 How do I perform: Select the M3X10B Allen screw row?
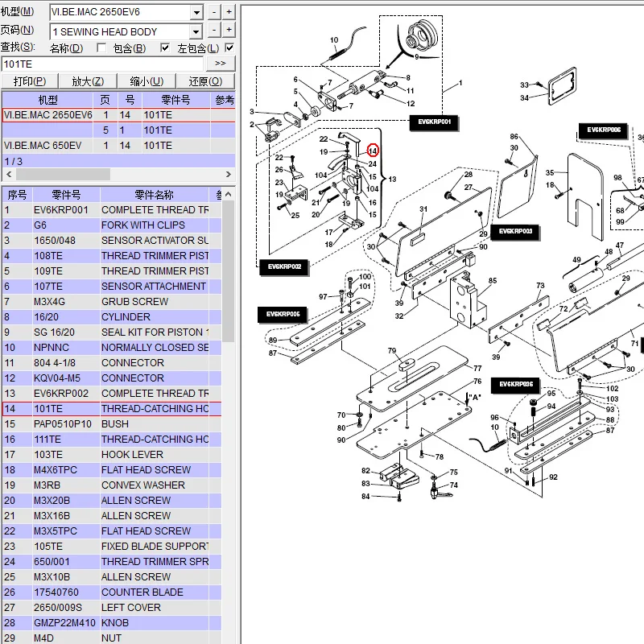click(x=112, y=576)
